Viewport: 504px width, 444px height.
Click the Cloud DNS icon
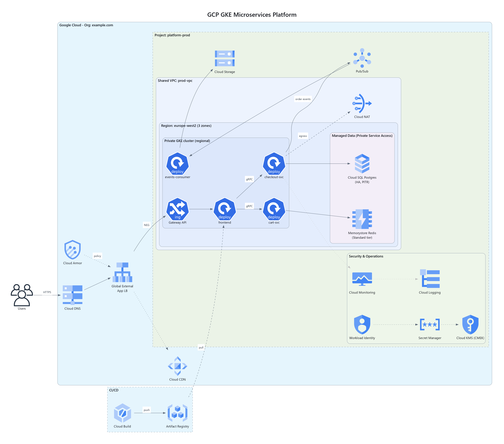click(x=73, y=295)
